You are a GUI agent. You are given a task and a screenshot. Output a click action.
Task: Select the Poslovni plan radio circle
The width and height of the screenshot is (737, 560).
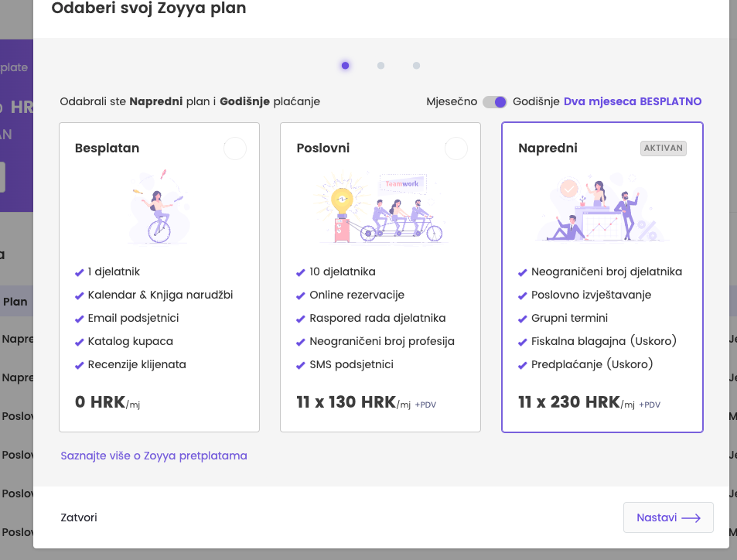456,149
